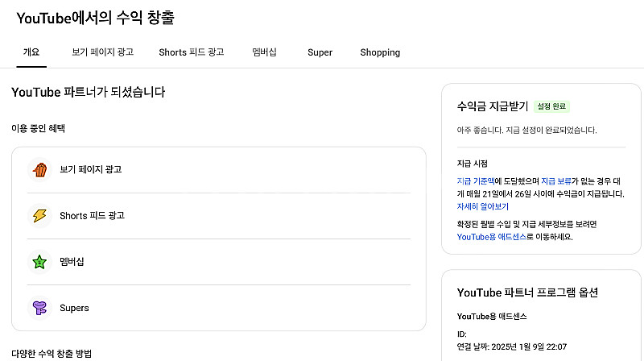The height and width of the screenshot is (361, 644).
Task: Click the 연결 날짜: 2025년 1월 9일 22:07 text
Action: click(512, 346)
